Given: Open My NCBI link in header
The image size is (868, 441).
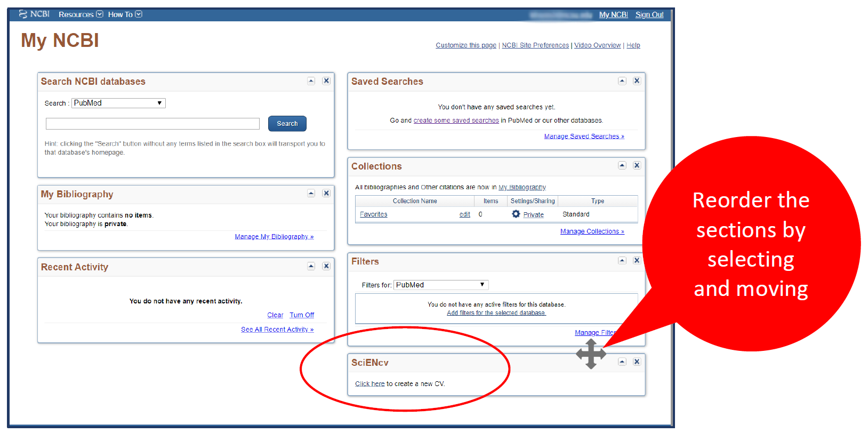Looking at the screenshot, I should 613,14.
